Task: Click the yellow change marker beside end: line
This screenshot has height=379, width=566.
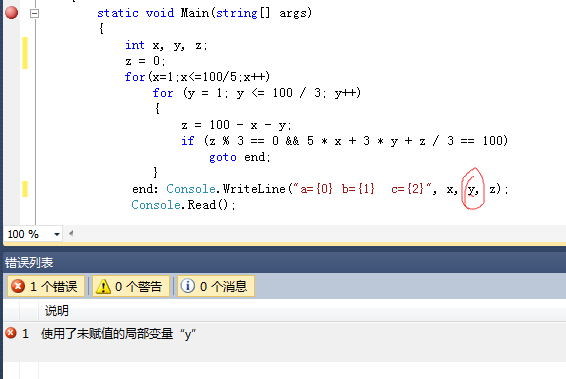Action: pos(25,189)
